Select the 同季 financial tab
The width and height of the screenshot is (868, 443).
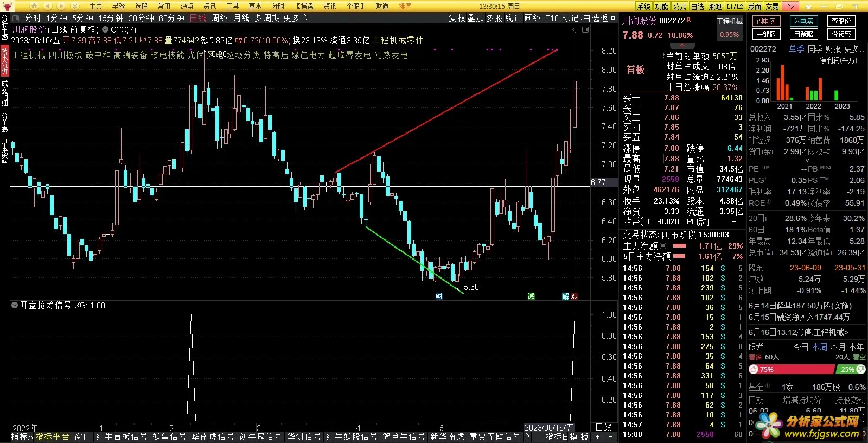coord(815,49)
